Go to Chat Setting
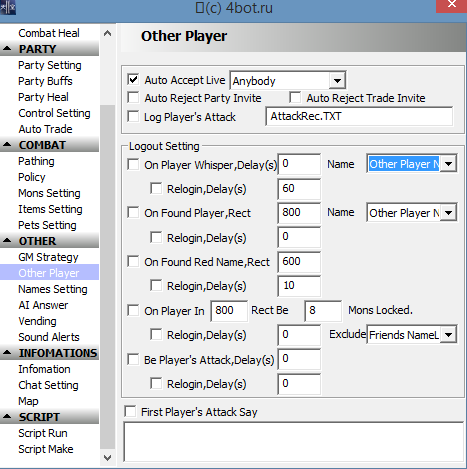 48,385
